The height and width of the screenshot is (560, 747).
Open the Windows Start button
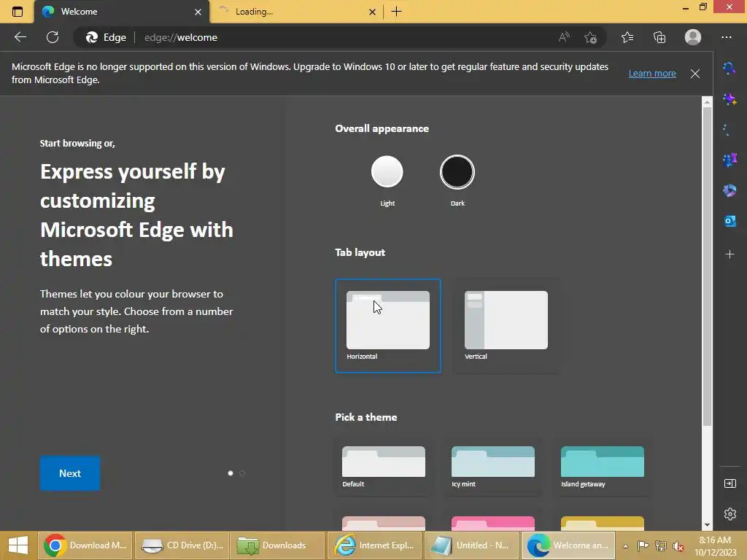click(18, 545)
